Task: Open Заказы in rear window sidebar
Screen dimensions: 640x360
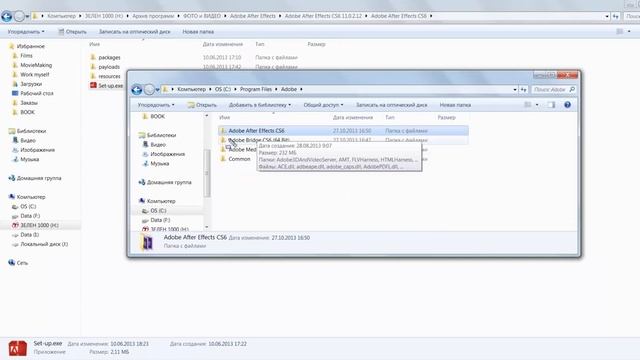Action: pyautogui.click(x=29, y=103)
